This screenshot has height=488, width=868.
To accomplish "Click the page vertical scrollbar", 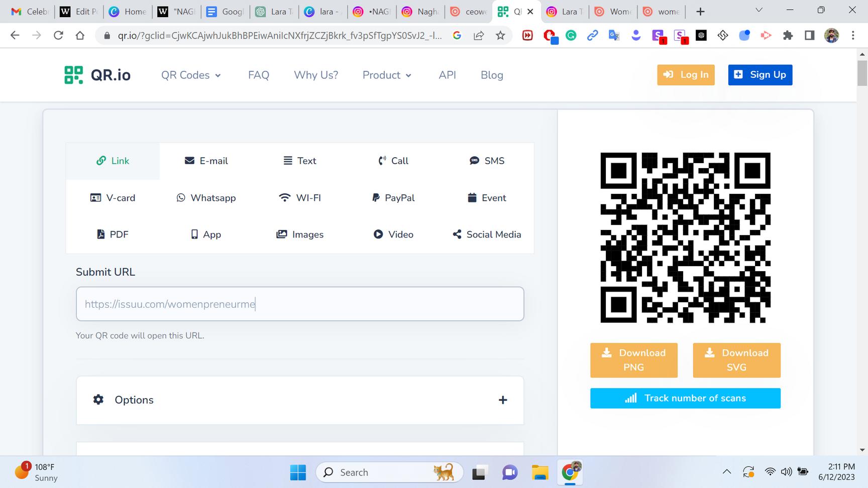I will coord(862,73).
